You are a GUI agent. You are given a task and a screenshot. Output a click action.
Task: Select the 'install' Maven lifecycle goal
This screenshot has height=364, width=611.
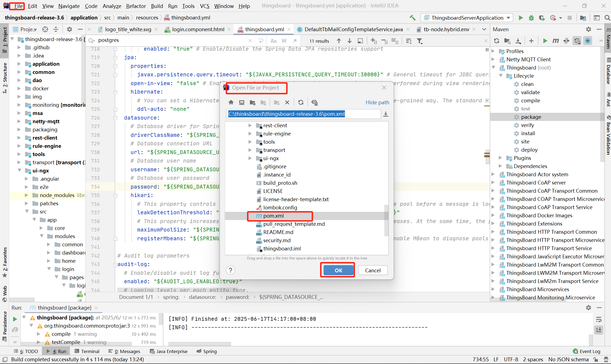click(x=528, y=133)
